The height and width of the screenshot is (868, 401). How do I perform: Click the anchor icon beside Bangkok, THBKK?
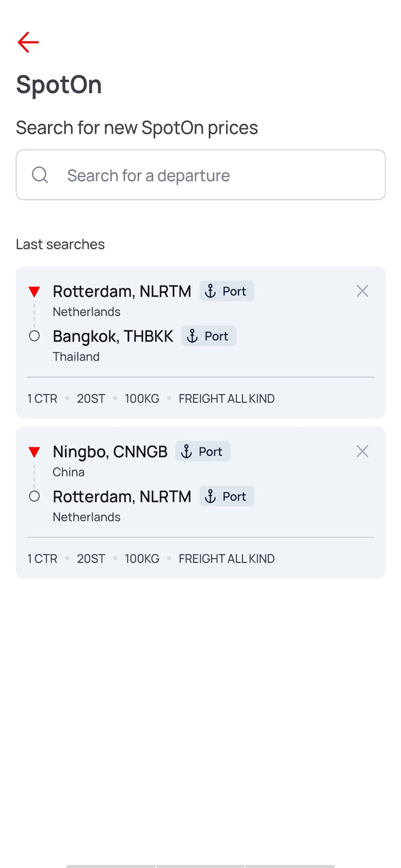192,336
